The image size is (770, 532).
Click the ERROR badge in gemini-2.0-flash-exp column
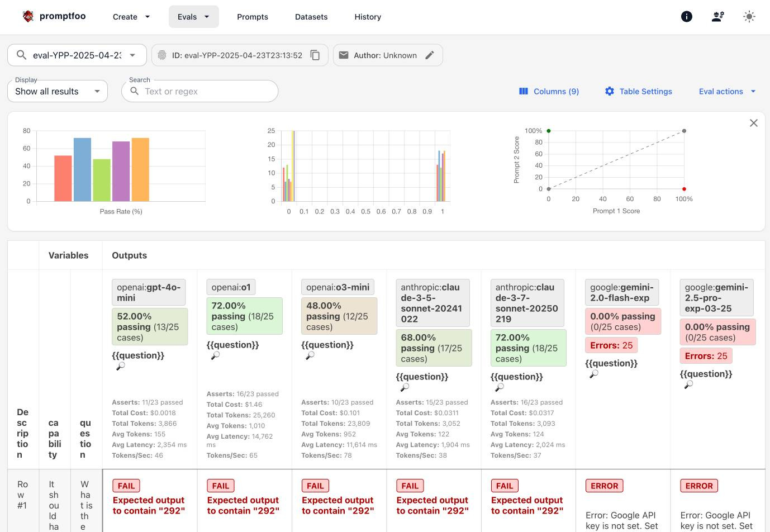(x=605, y=486)
